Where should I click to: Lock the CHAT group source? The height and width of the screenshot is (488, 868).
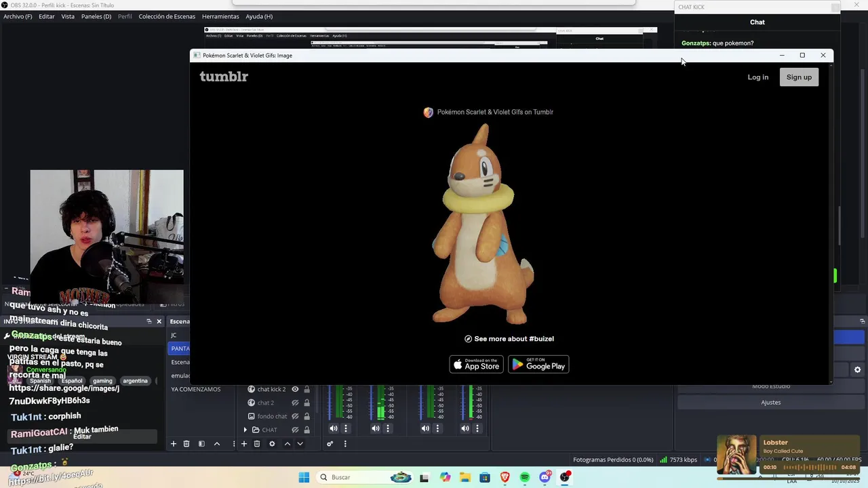307,430
